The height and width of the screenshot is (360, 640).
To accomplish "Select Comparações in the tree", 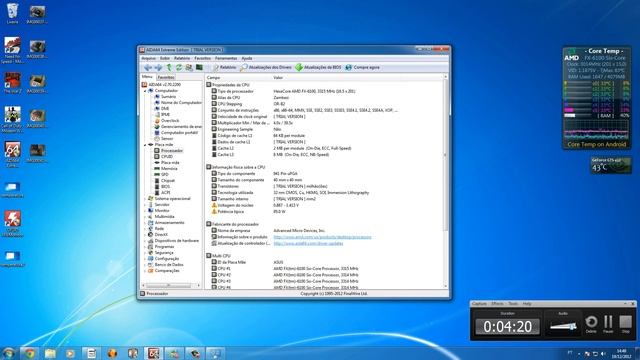I will pyautogui.click(x=167, y=271).
